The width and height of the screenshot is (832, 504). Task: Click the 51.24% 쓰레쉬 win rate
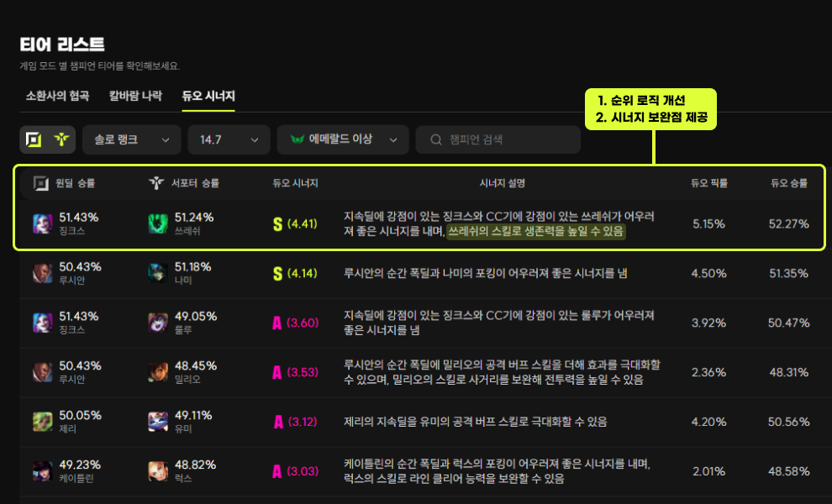(x=194, y=218)
